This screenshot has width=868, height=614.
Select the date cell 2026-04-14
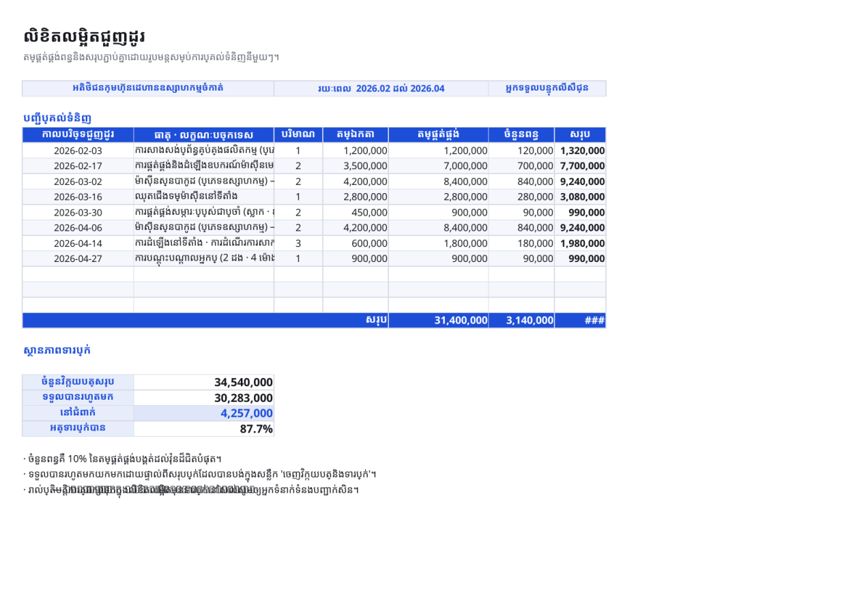pos(78,244)
